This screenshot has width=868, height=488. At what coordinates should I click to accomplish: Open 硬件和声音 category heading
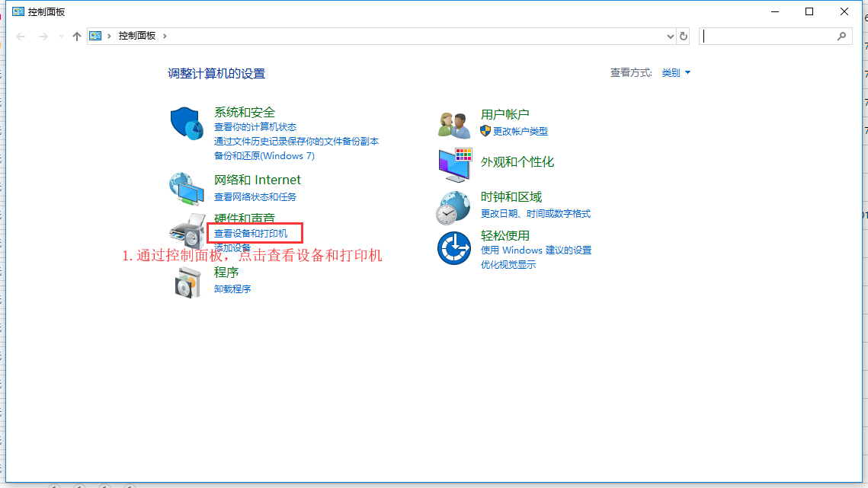[x=245, y=218]
